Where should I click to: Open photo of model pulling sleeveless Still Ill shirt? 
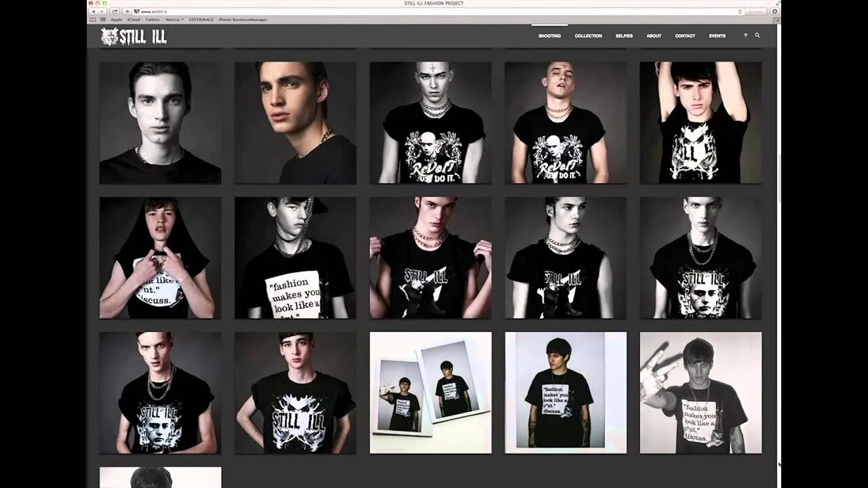click(x=431, y=258)
